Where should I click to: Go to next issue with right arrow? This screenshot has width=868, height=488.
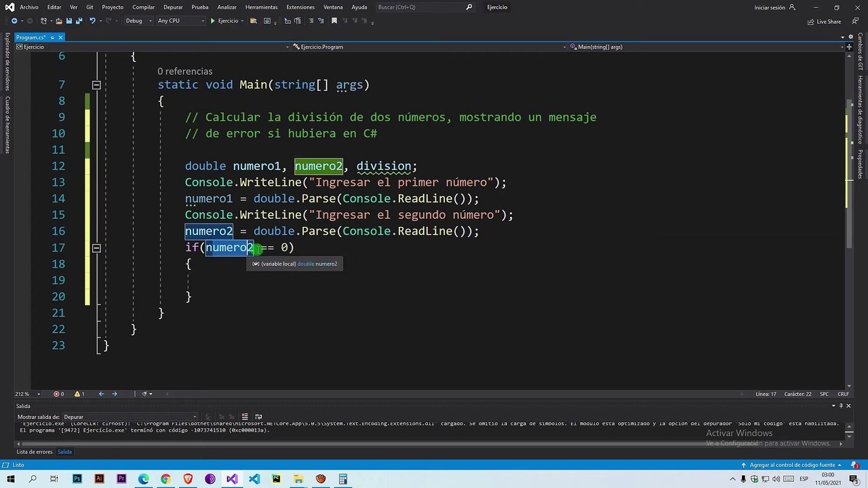[114, 394]
